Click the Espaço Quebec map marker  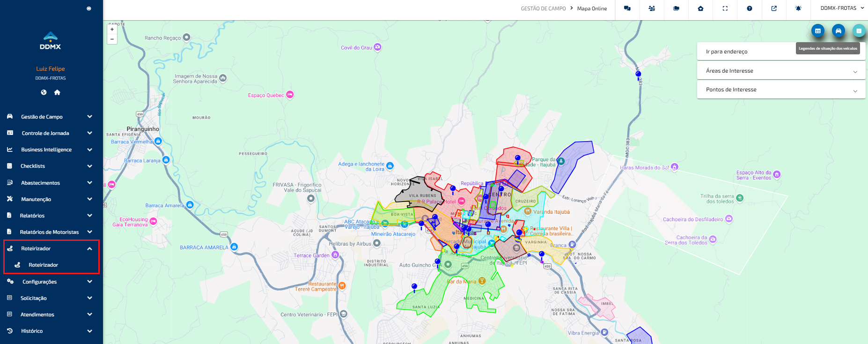pos(290,95)
